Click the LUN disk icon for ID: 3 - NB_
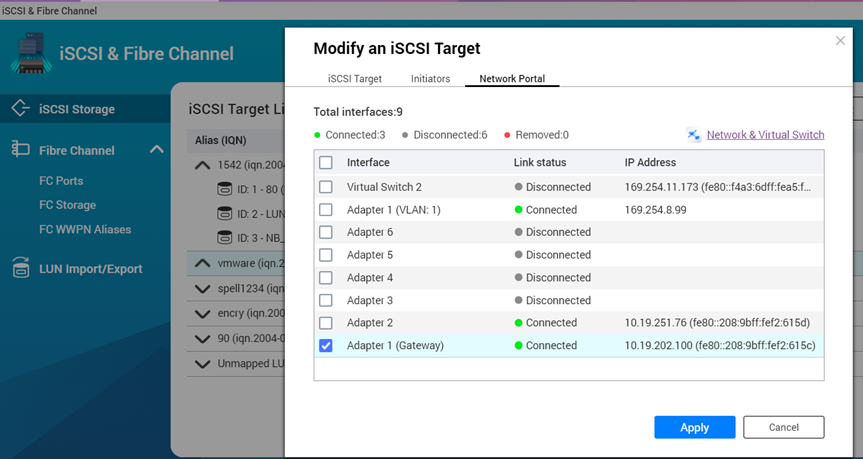The width and height of the screenshot is (863, 459). (225, 238)
